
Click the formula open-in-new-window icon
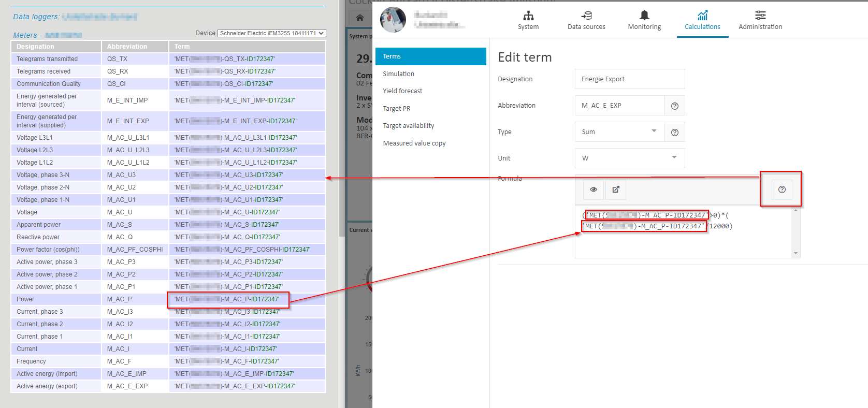coord(616,190)
